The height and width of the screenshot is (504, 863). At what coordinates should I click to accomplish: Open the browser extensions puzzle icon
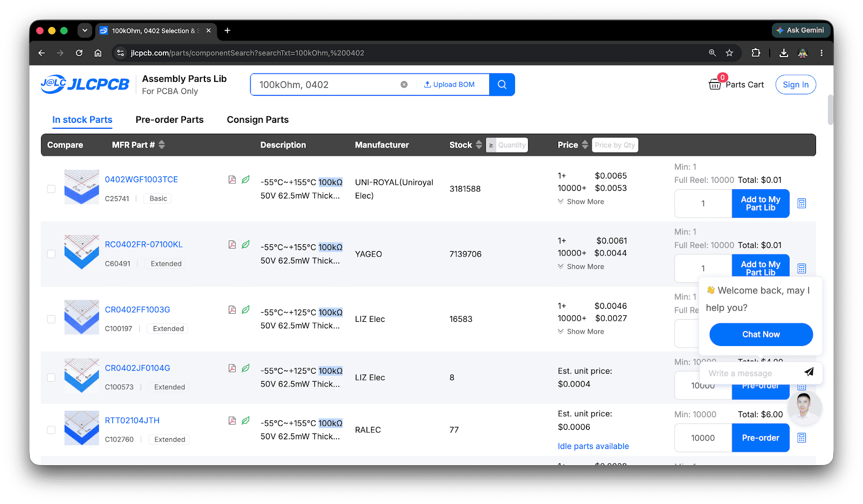click(x=756, y=53)
